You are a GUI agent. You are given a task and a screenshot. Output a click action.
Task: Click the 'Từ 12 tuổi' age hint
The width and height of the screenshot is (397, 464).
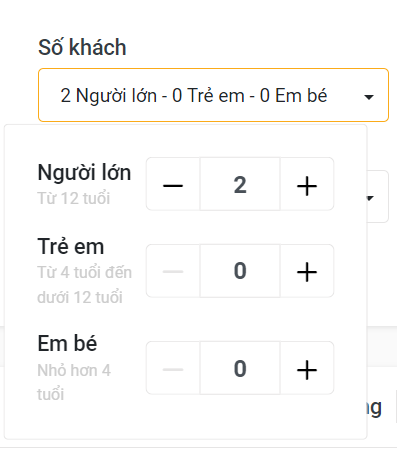74,198
